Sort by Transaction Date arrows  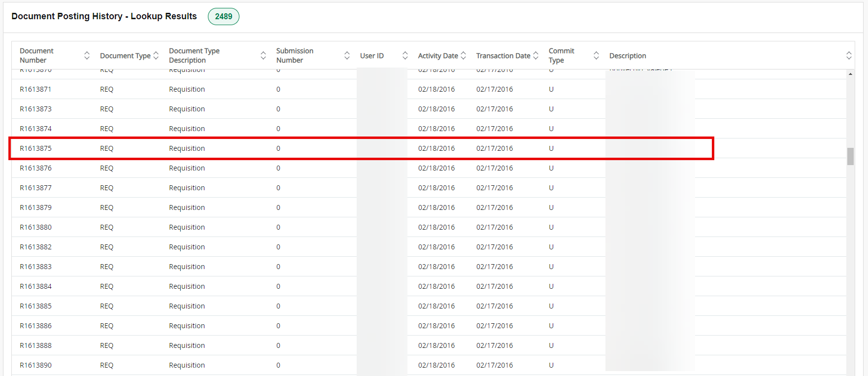click(x=536, y=56)
